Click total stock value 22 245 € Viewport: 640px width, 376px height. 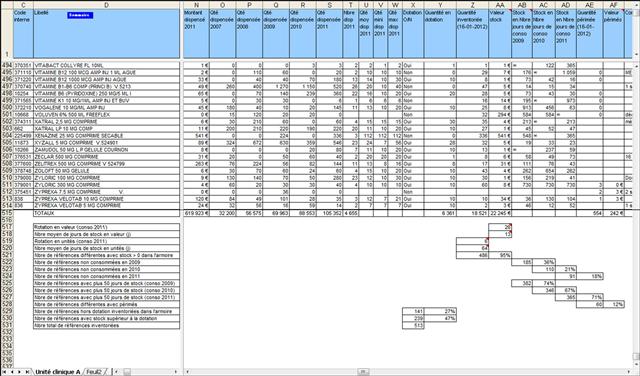[500, 213]
